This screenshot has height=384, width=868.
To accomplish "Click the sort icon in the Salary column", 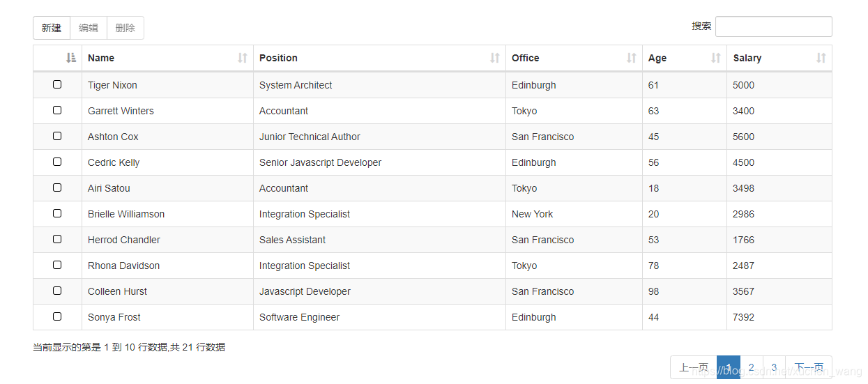I will 821,58.
